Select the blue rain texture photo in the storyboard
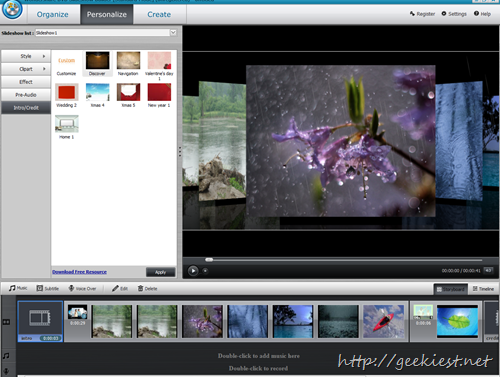Image resolution: width=500 pixels, height=377 pixels. 248,321
